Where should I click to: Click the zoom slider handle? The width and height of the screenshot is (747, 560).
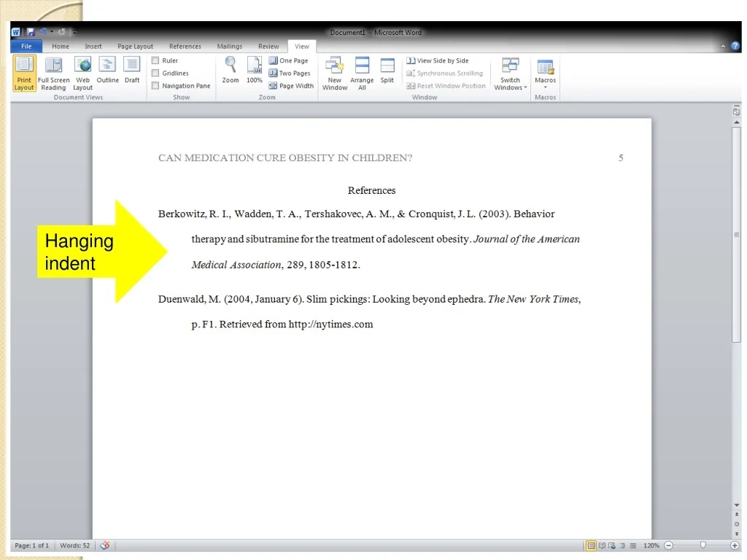[703, 545]
